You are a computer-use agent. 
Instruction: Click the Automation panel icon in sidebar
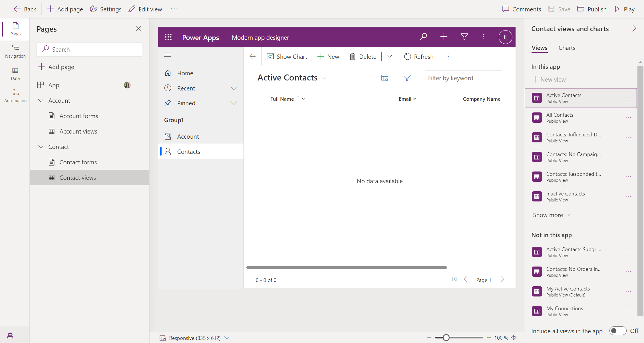[15, 93]
